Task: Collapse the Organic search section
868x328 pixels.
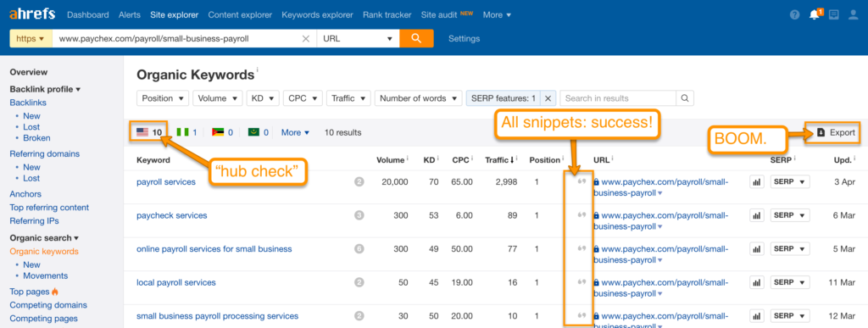Action: pos(44,238)
